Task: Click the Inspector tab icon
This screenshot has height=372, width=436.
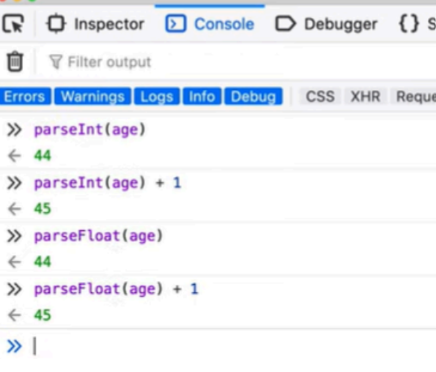Action: click(56, 24)
